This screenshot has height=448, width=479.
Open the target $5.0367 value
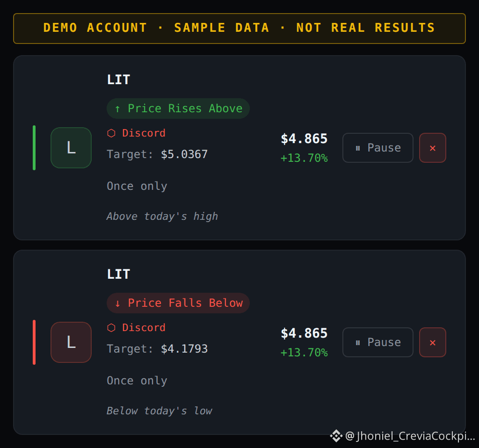(184, 154)
